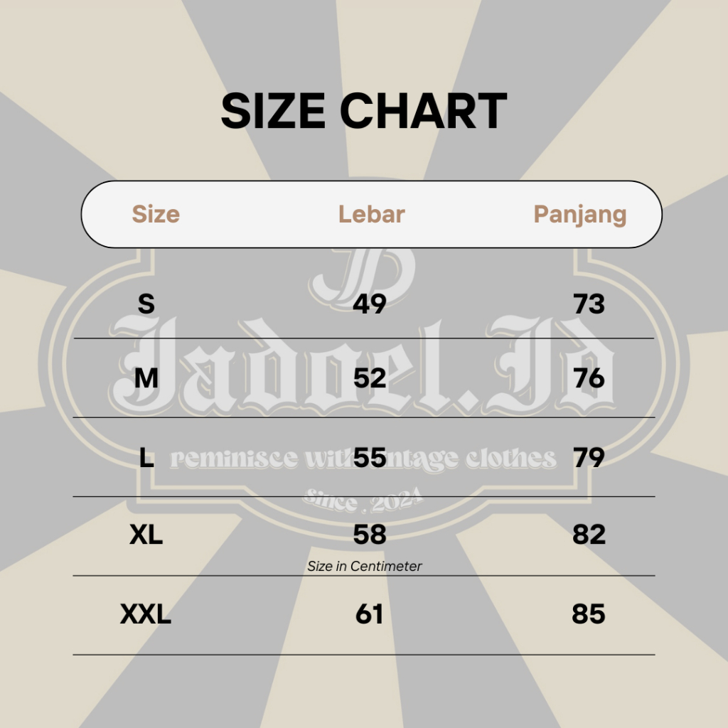Click the 'since . 2024' watermark text
728x728 pixels.
(363, 500)
